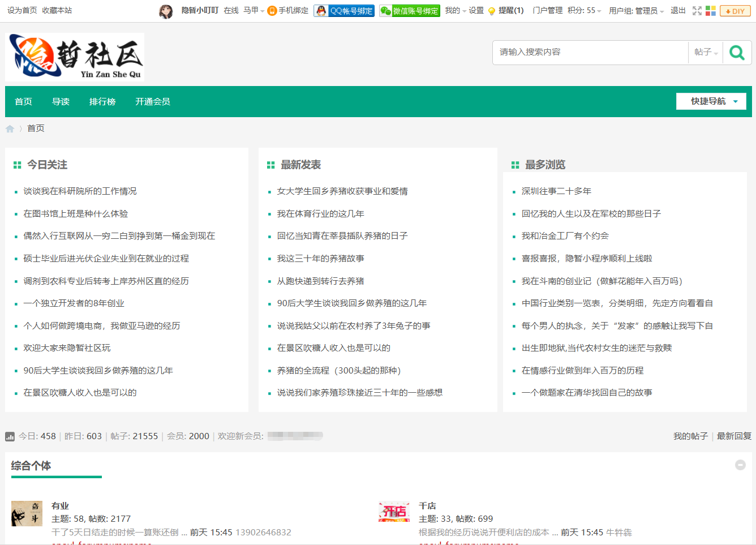Open post 喜报喜报，隐暂小程序顺利上线啦
The image size is (756, 545).
[x=587, y=259]
